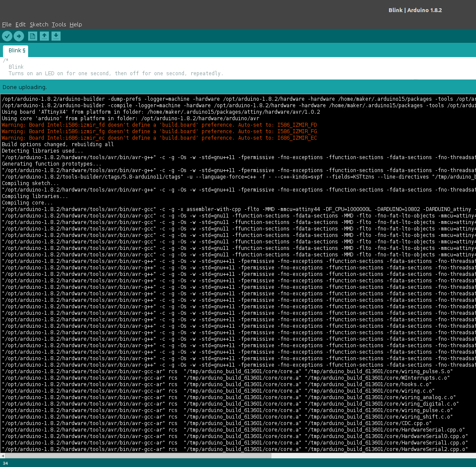Viewport: 476px width, 467px height.
Task: Open the Edit menu
Action: click(20, 25)
